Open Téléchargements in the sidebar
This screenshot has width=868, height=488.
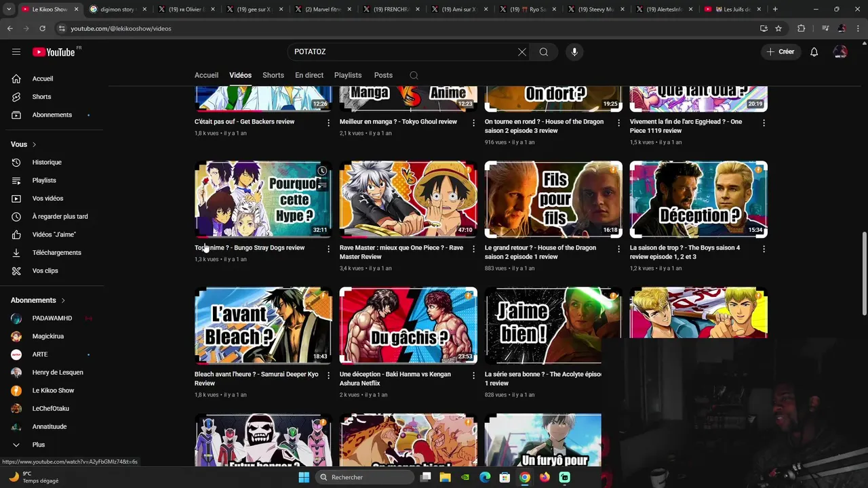click(x=54, y=253)
